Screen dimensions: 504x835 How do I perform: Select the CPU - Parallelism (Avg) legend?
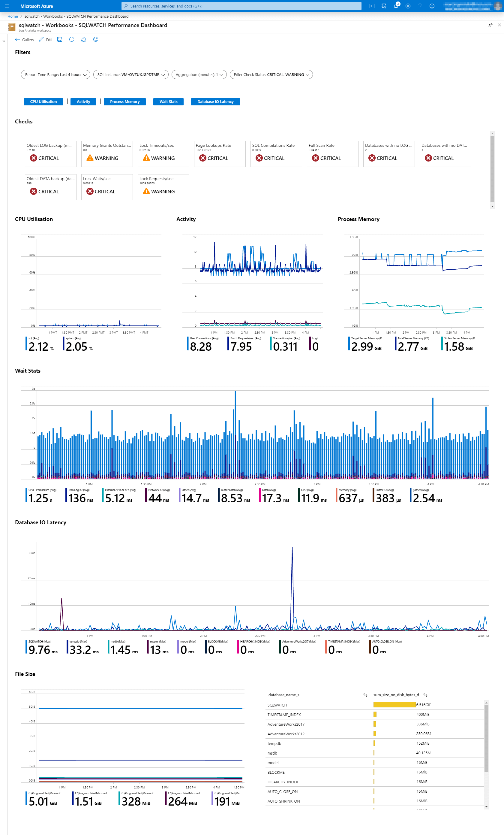41,495
